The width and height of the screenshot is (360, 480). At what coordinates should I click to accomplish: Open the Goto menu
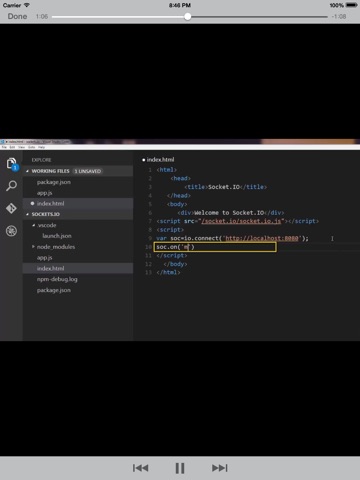tap(32, 147)
